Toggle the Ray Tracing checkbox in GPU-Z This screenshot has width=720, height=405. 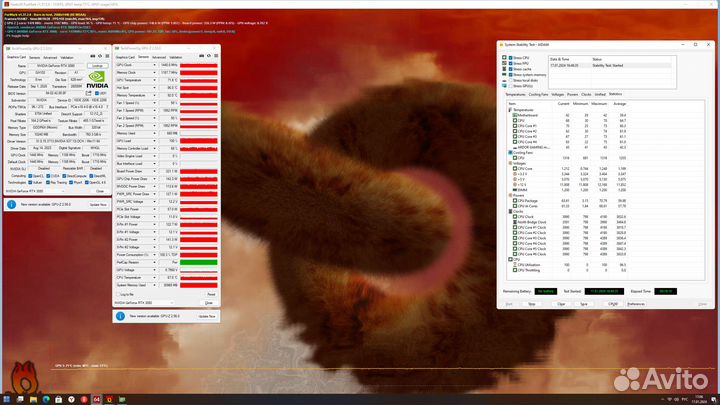tap(48, 182)
